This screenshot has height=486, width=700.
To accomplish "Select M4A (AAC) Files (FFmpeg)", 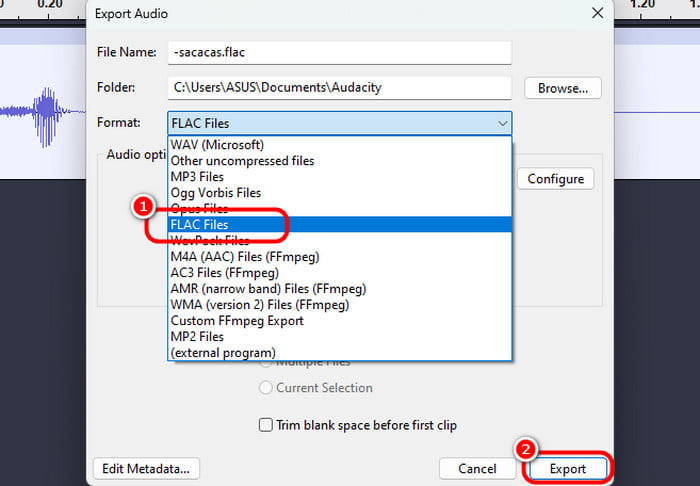I will pyautogui.click(x=339, y=257).
